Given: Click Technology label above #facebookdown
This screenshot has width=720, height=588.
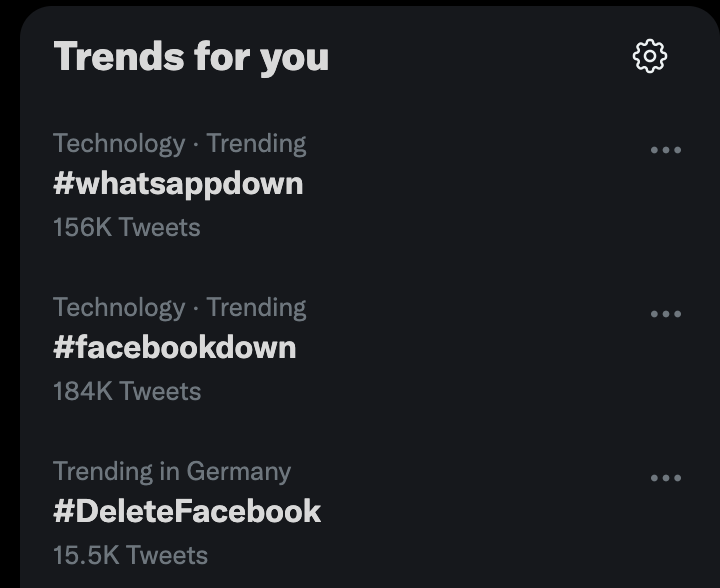Looking at the screenshot, I should coord(119,308).
